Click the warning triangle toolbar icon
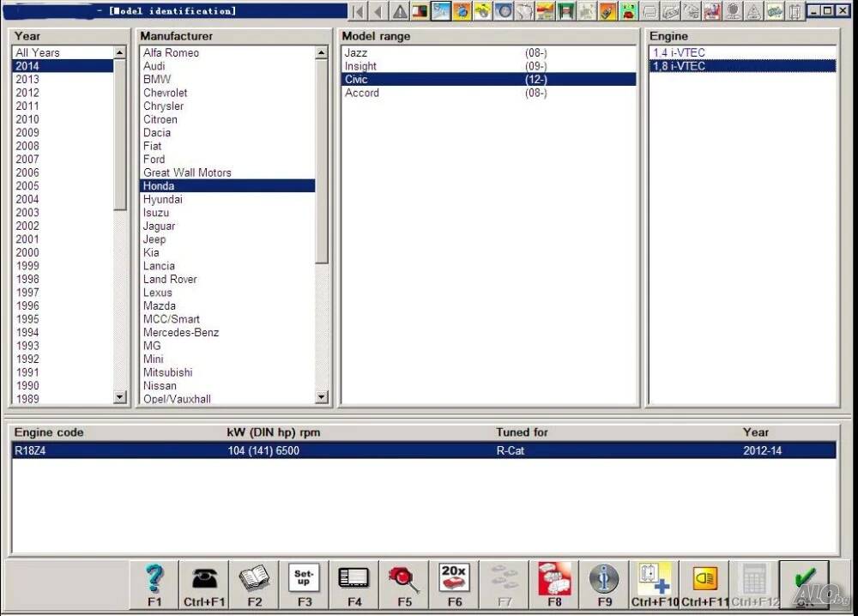The width and height of the screenshot is (858, 616). (x=400, y=11)
